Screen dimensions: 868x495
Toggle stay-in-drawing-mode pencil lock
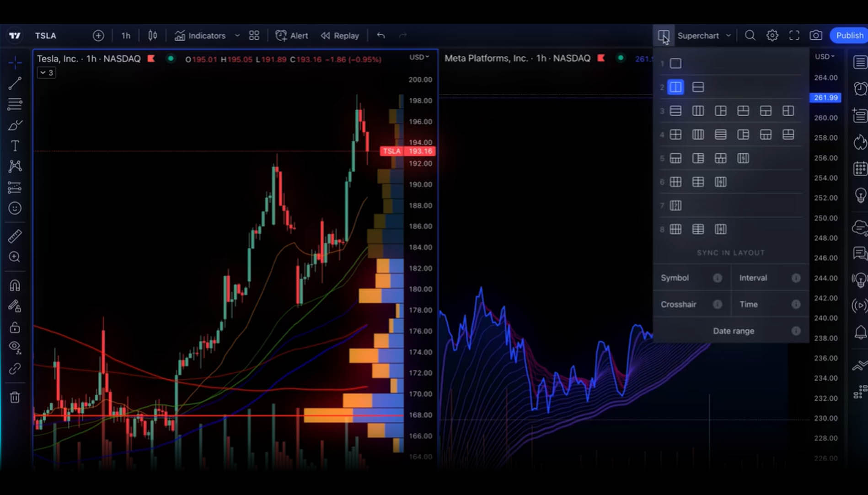(x=15, y=306)
